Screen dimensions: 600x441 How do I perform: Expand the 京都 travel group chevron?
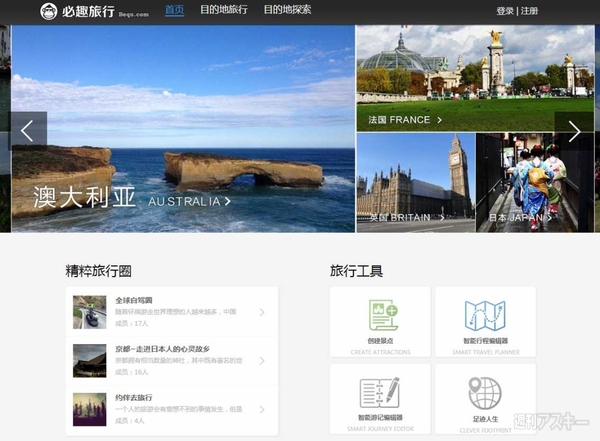coord(262,361)
